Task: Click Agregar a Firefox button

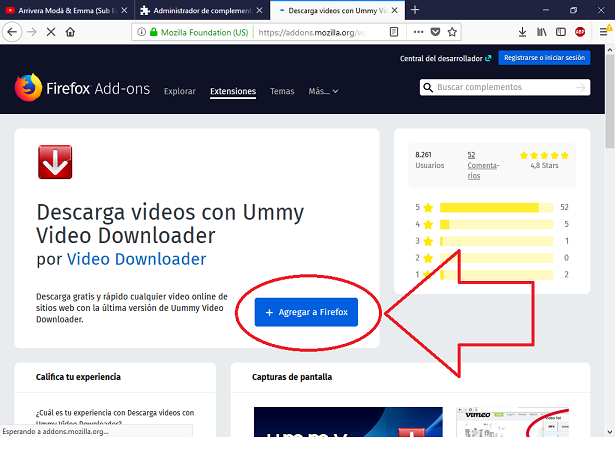Action: click(306, 312)
